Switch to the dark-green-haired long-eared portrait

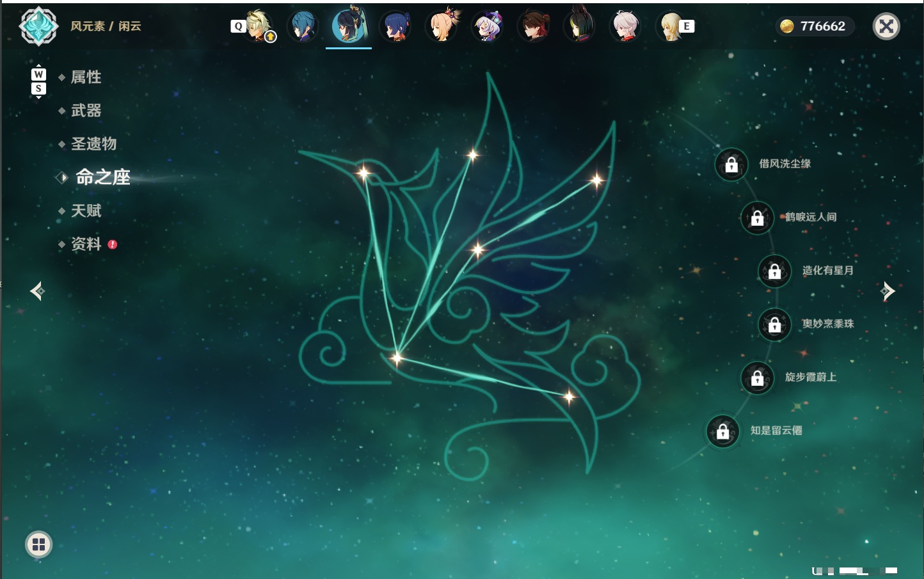click(x=579, y=26)
